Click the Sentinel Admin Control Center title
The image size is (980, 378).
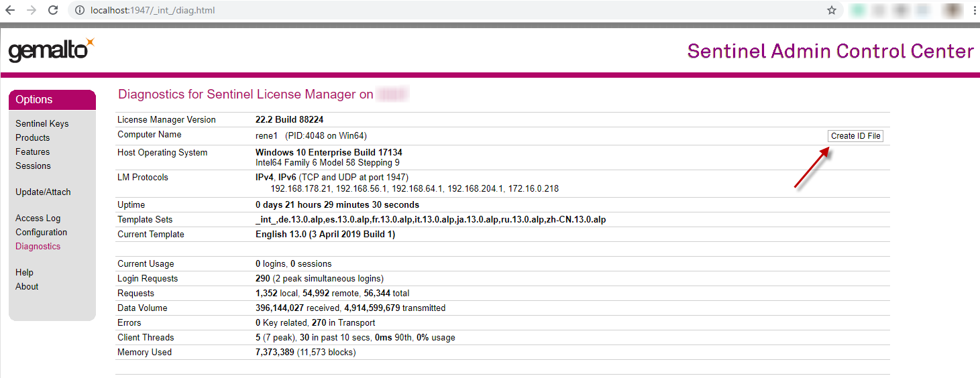pos(830,51)
